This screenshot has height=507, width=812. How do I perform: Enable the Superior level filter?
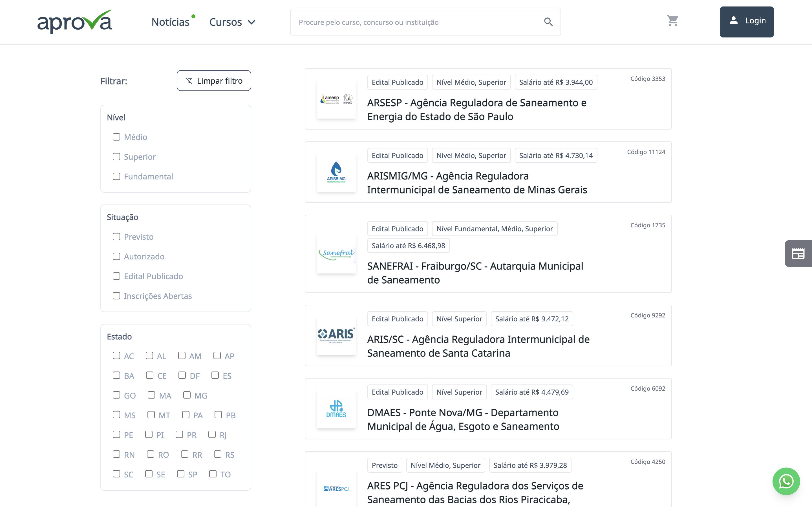point(116,157)
